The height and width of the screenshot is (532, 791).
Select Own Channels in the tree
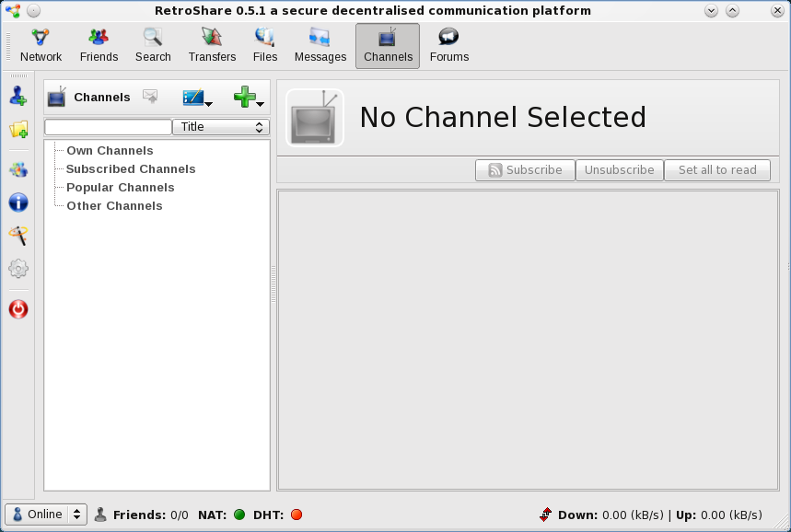coord(110,151)
